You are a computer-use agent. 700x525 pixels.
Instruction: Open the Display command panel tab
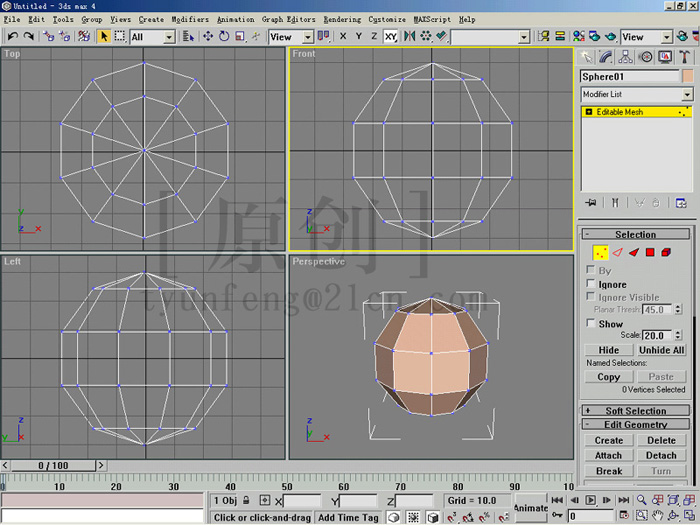(665, 57)
